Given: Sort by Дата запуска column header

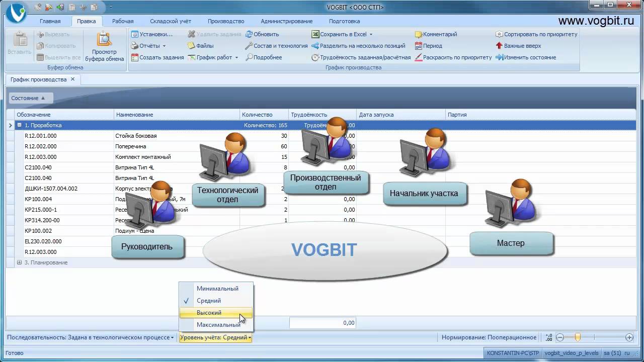Looking at the screenshot, I should pos(400,115).
